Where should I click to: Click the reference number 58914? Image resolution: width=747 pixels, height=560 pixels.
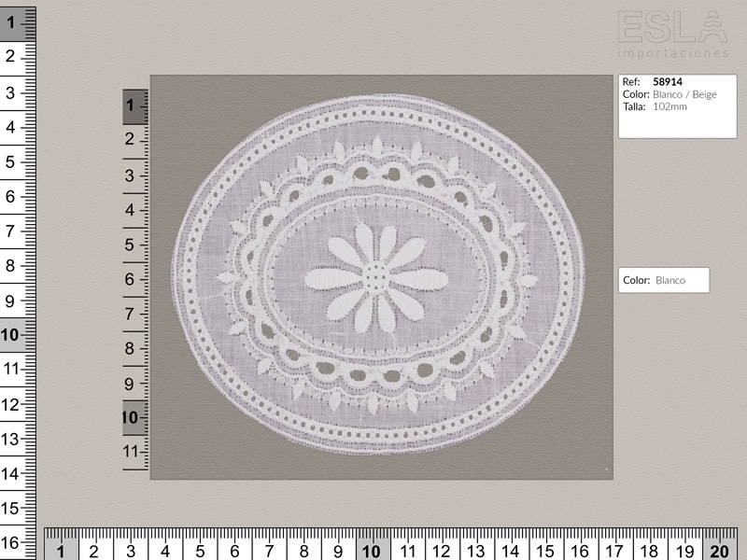[667, 82]
